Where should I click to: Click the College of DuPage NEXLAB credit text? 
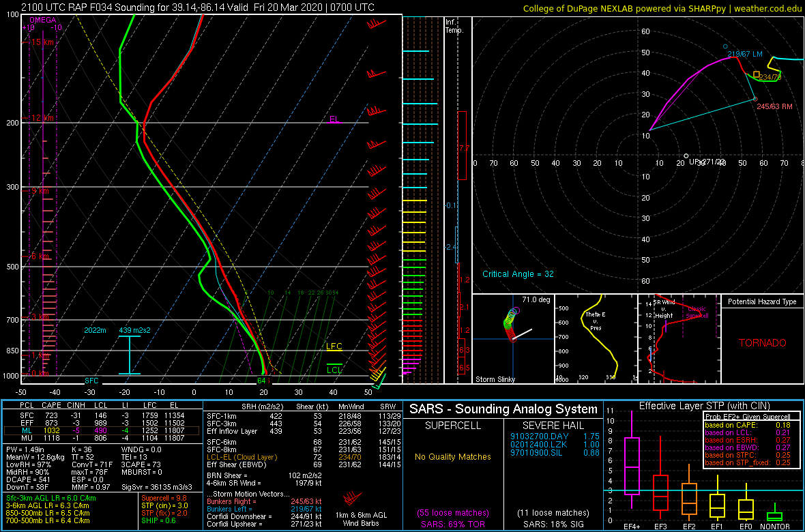(x=662, y=8)
